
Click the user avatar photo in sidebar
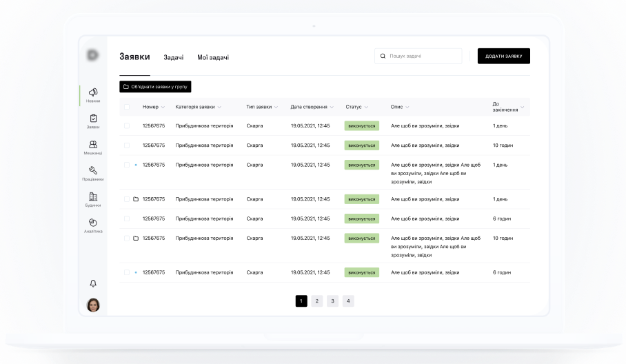click(x=93, y=305)
